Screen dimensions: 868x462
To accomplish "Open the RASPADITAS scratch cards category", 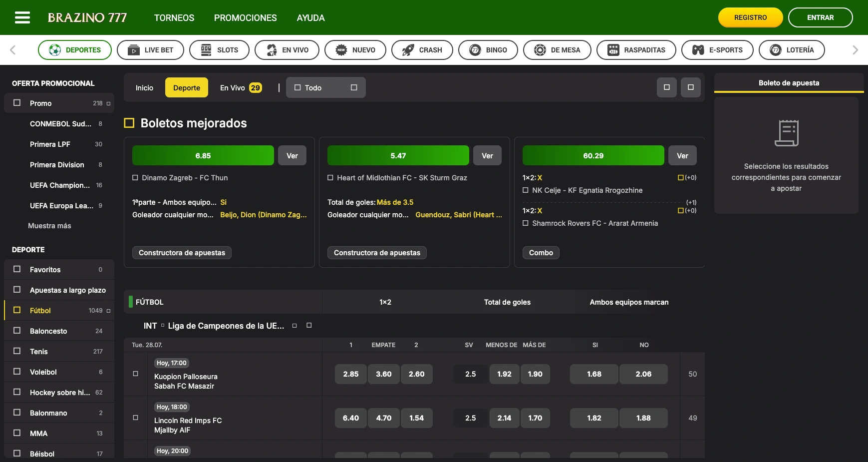I will tap(636, 50).
